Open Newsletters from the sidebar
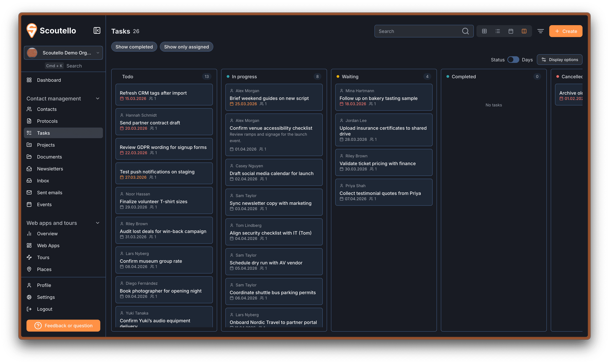 [63, 168]
